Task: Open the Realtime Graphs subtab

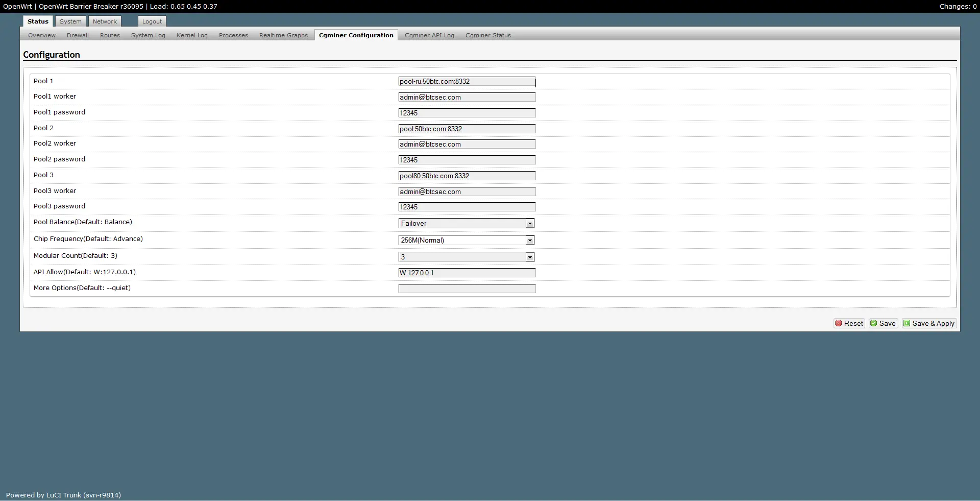Action: 283,35
